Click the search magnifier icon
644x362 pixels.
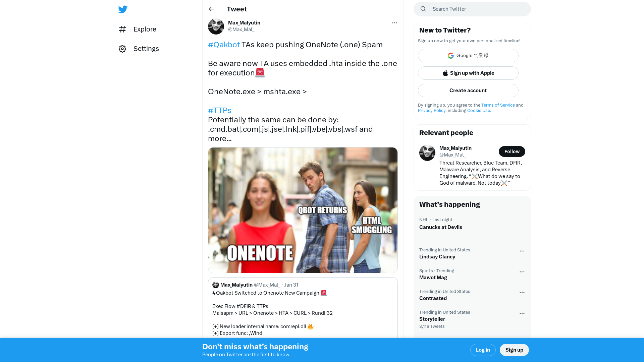(423, 9)
